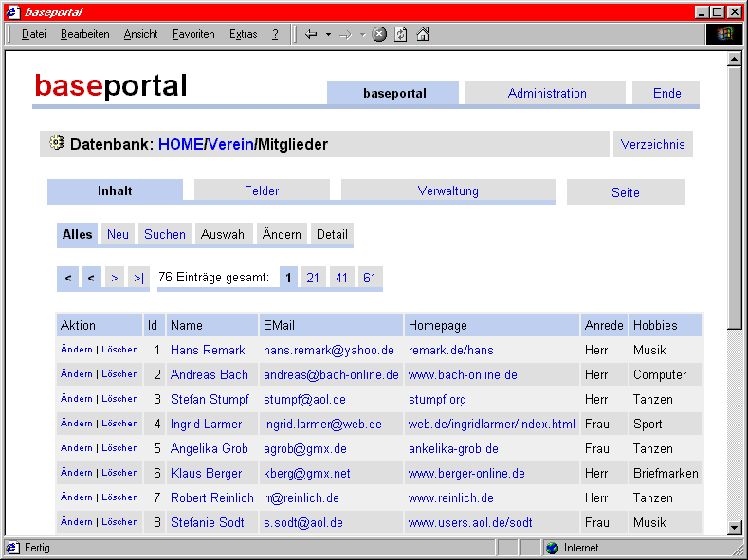The image size is (748, 560).
Task: Jump to entries starting at 41
Action: pyautogui.click(x=341, y=278)
